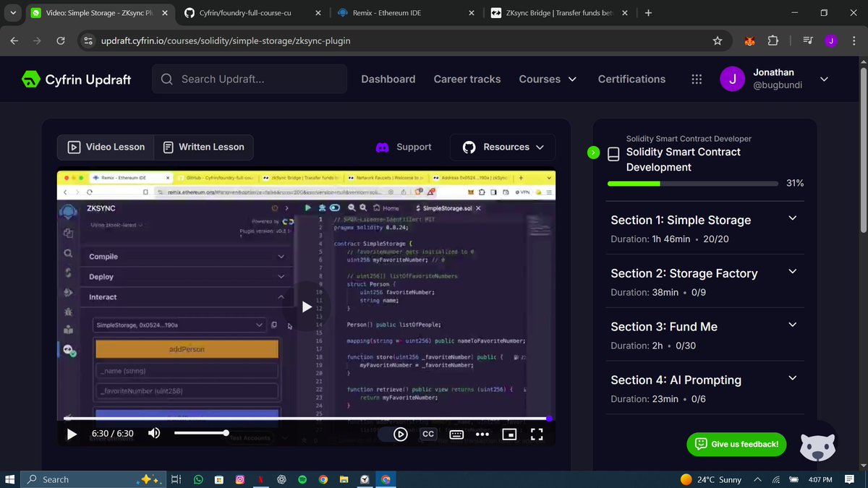Open Spotify from the taskbar
Image resolution: width=868 pixels, height=488 pixels.
coord(302,479)
